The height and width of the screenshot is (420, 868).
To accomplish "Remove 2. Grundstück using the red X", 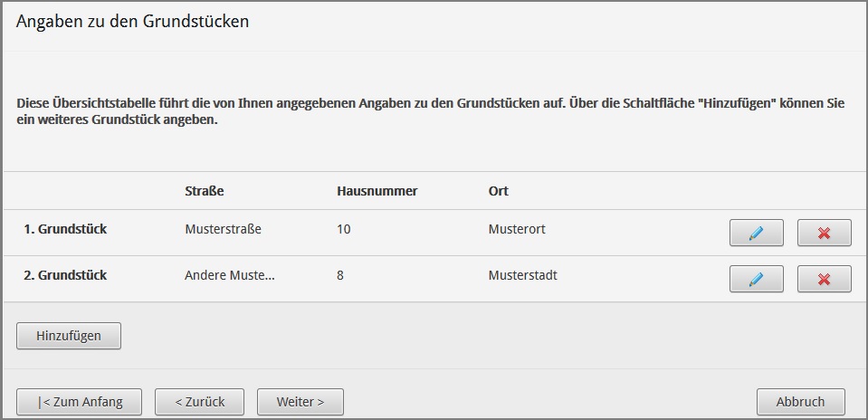I will coord(824,279).
